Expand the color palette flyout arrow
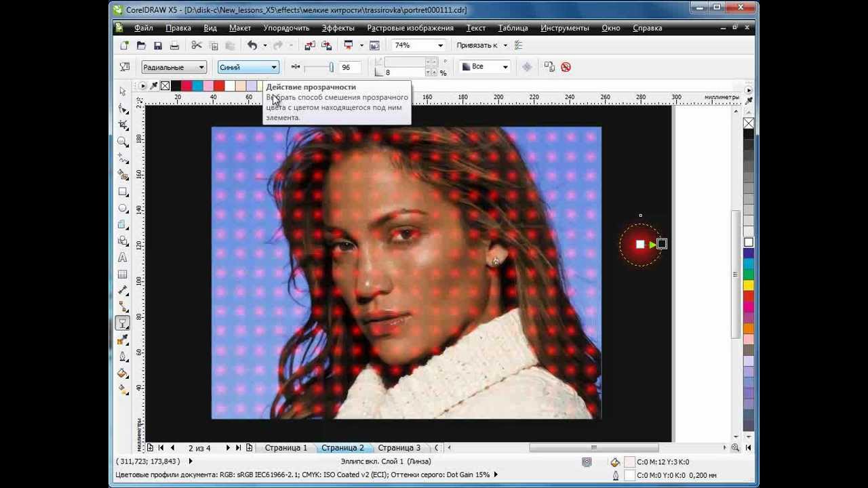The height and width of the screenshot is (488, 868). coord(142,86)
